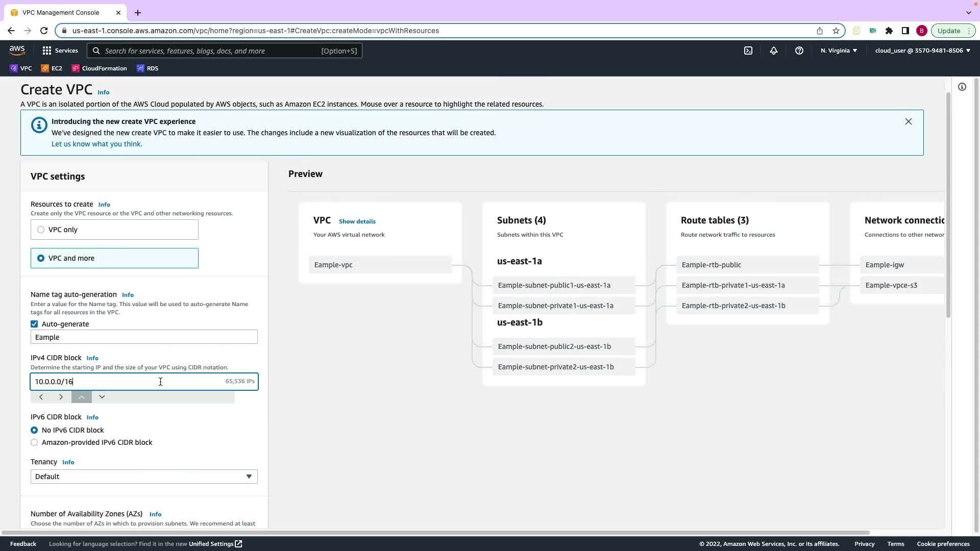The width and height of the screenshot is (980, 551).
Task: Expand the cloud_user account menu
Action: pyautogui.click(x=922, y=51)
